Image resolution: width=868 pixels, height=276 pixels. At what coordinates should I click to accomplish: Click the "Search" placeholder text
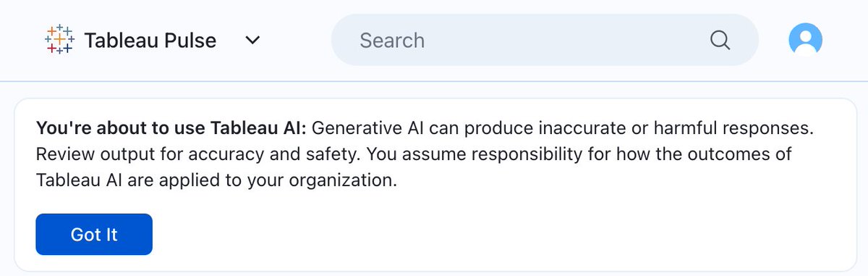(x=392, y=40)
